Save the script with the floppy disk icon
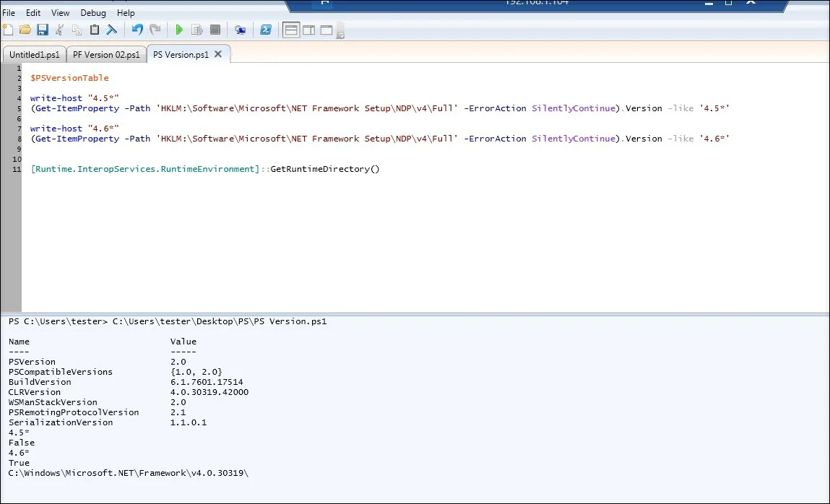830x504 pixels. (x=42, y=30)
